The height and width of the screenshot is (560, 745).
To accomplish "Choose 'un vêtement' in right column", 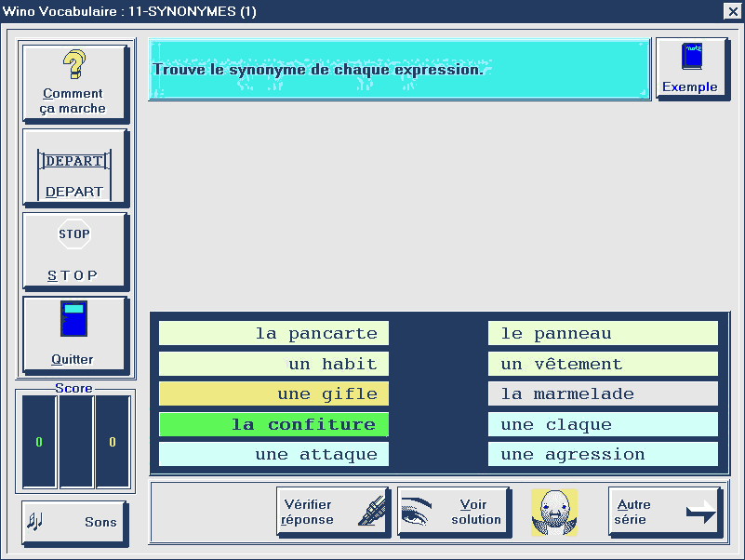I will pos(603,364).
